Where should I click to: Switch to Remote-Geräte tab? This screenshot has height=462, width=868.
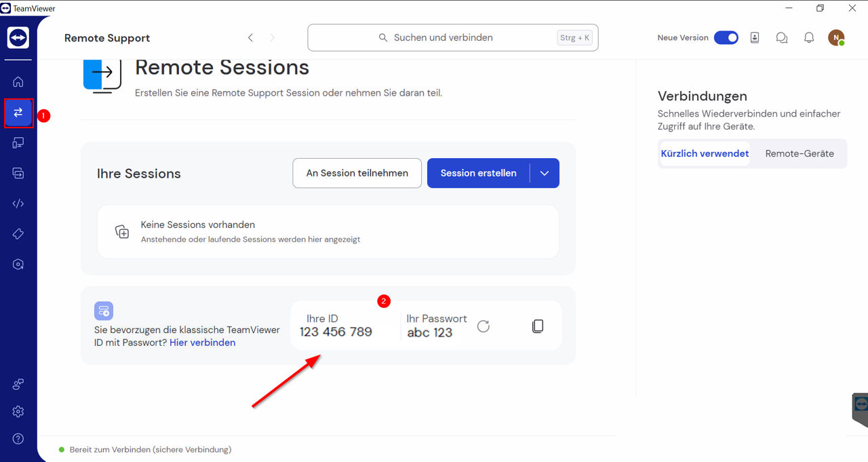(x=800, y=153)
